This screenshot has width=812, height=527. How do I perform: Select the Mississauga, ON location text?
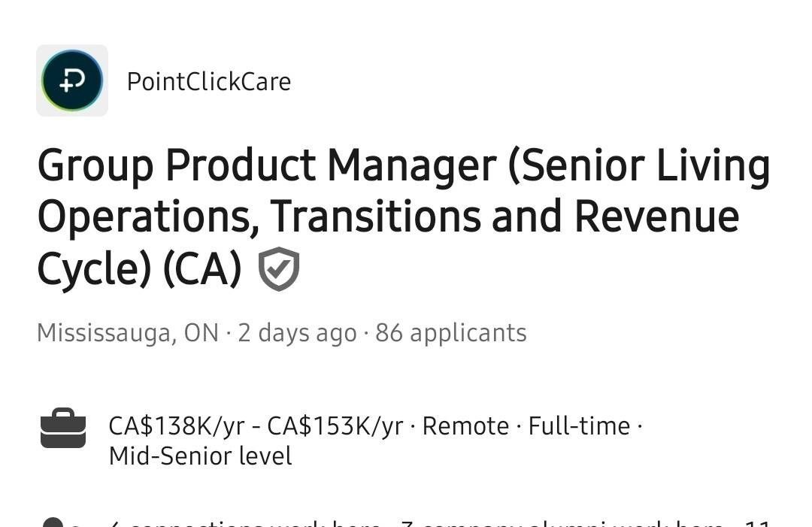click(128, 333)
